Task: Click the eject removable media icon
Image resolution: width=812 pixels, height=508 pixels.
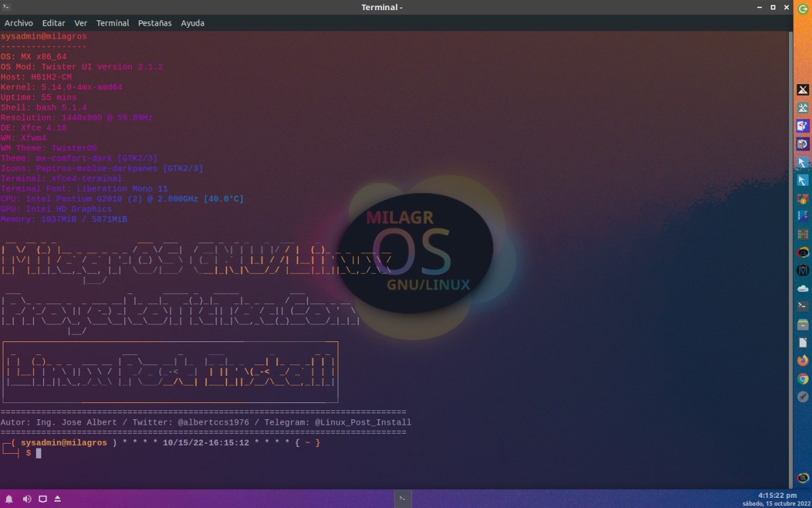Action: tap(58, 499)
